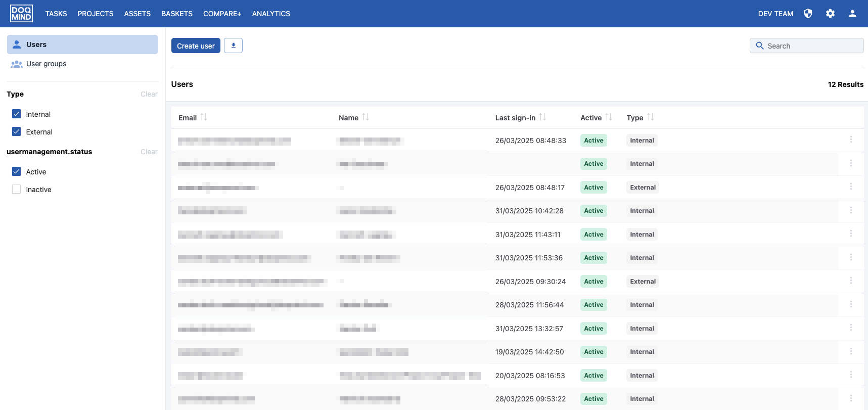This screenshot has height=410, width=868.
Task: Sort by Type column arrows
Action: [651, 117]
